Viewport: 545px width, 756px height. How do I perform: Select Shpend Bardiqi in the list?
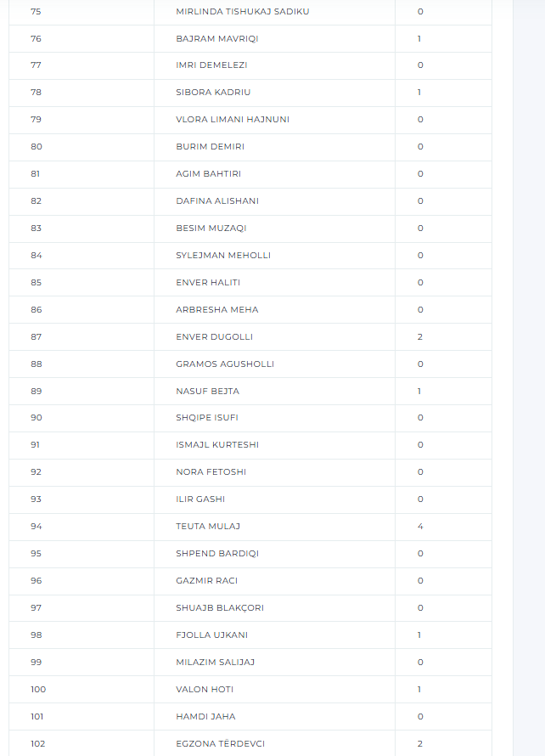217,554
